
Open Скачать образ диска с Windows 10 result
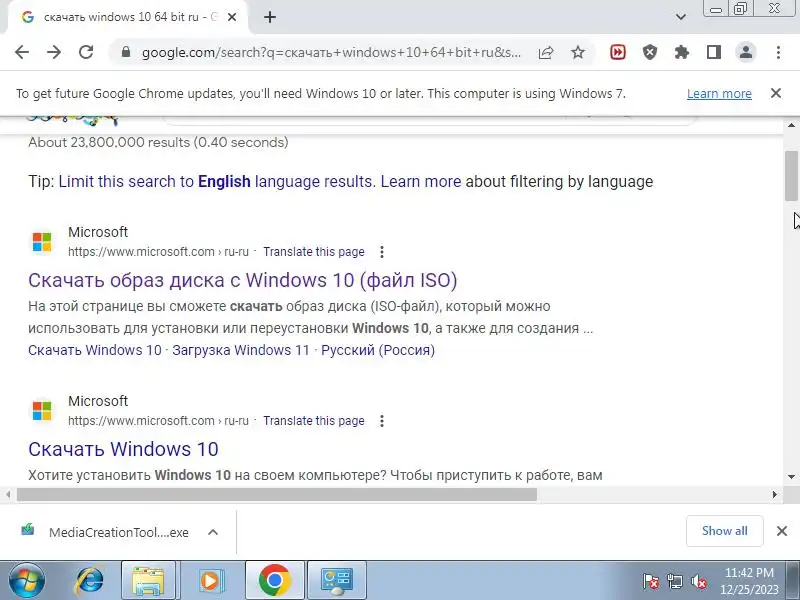242,280
